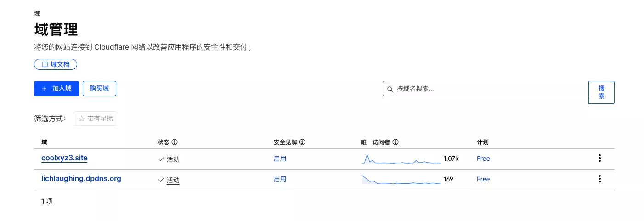This screenshot has height=221, width=644.
Task: Click the 域文档 documentation button
Action: 56,64
